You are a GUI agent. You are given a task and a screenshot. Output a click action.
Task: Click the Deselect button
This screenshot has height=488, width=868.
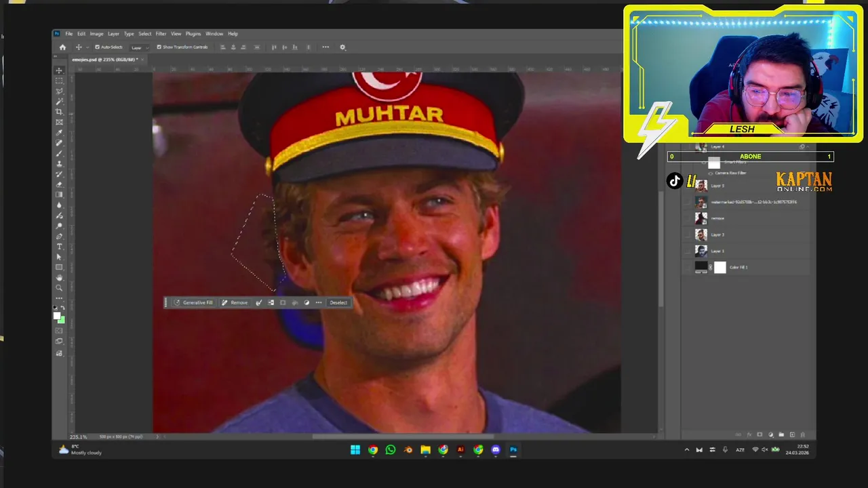point(338,302)
